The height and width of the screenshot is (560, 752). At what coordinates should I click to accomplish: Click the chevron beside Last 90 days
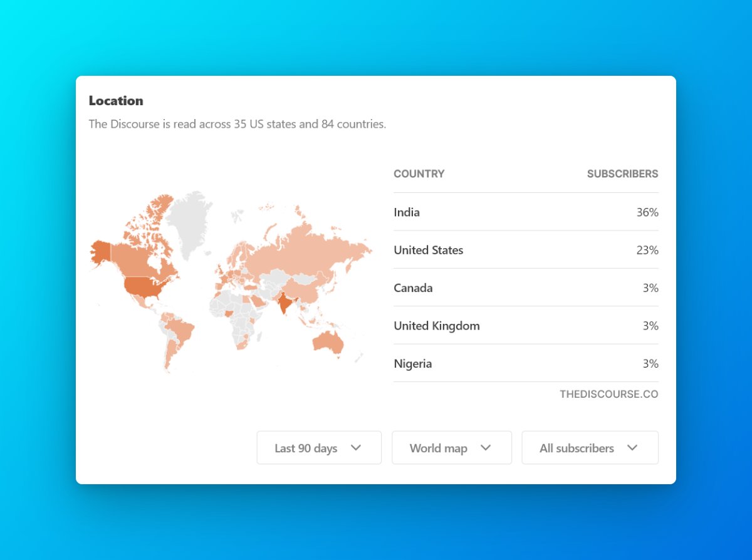coord(357,448)
